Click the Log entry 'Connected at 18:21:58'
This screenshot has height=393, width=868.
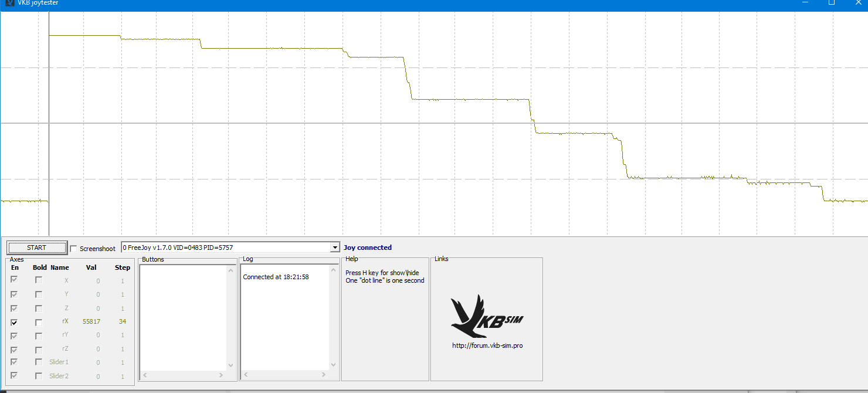tap(276, 277)
